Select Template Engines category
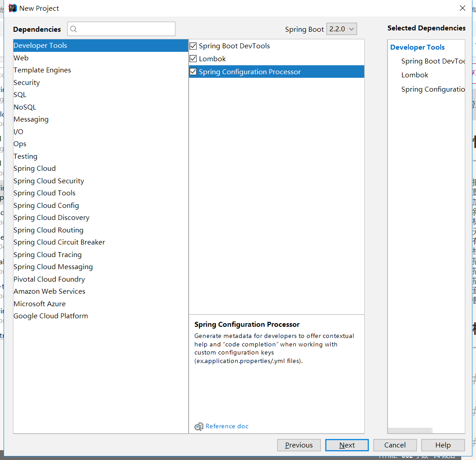This screenshot has height=460, width=476. tap(101, 70)
